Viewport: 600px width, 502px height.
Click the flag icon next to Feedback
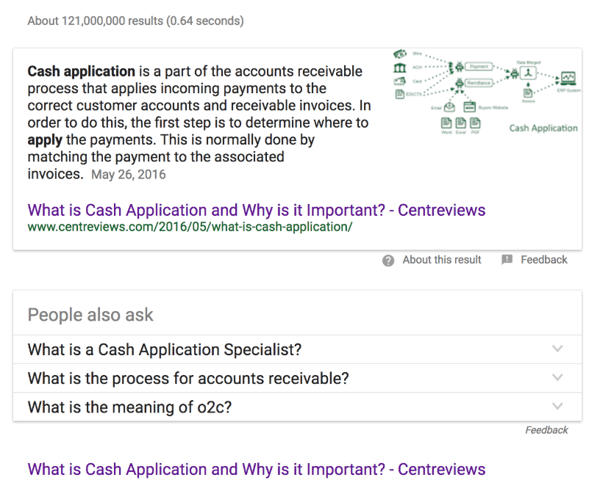point(506,260)
